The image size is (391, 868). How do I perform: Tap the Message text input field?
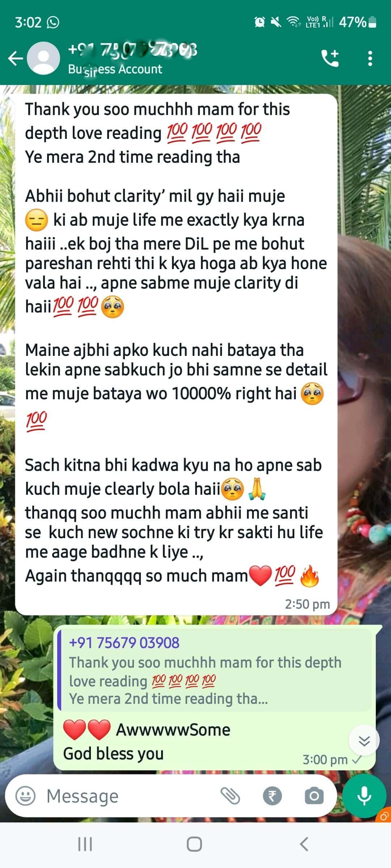coord(130,796)
